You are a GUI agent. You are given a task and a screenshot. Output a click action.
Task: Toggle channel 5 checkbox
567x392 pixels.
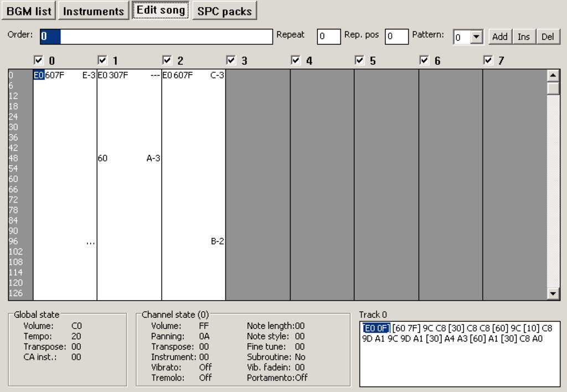pos(359,60)
